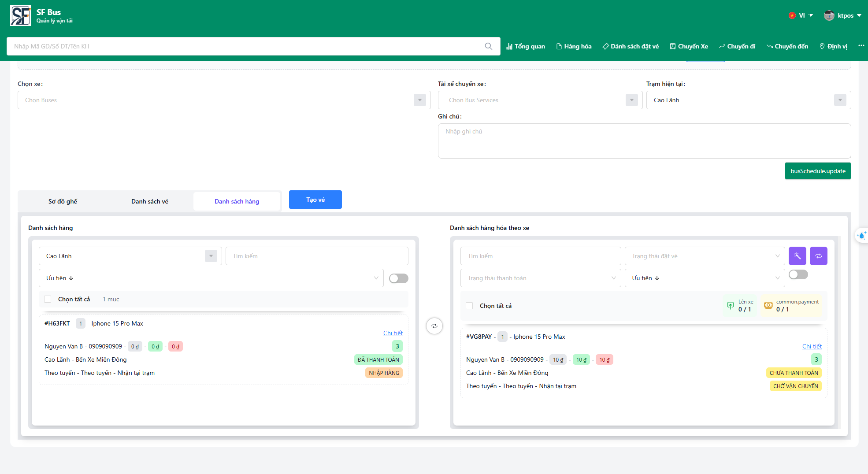Image resolution: width=868 pixels, height=474 pixels.
Task: Click the ktpos user avatar
Action: click(829, 15)
